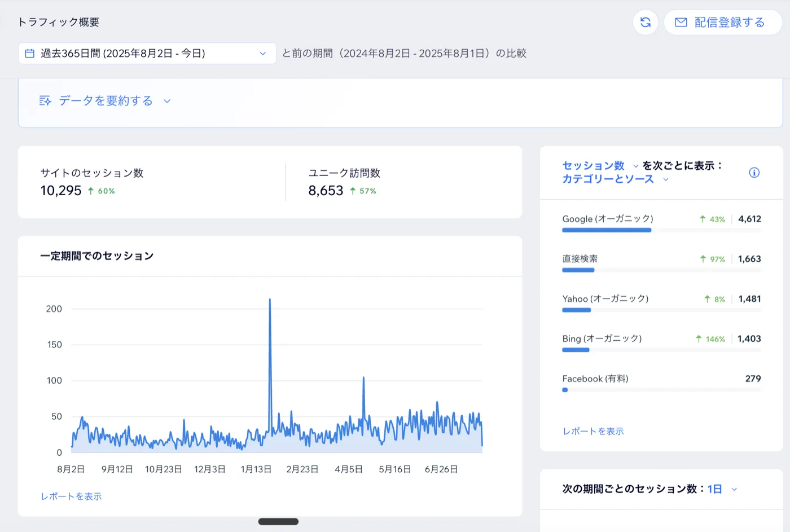This screenshot has width=790, height=532.
Task: Click the 配信登録する subscribe button
Action: 723,23
